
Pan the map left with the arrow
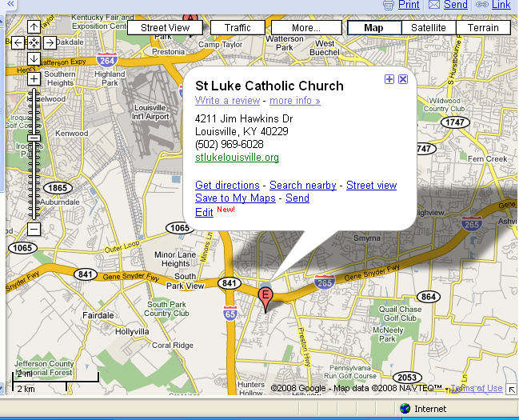pyautogui.click(x=18, y=42)
